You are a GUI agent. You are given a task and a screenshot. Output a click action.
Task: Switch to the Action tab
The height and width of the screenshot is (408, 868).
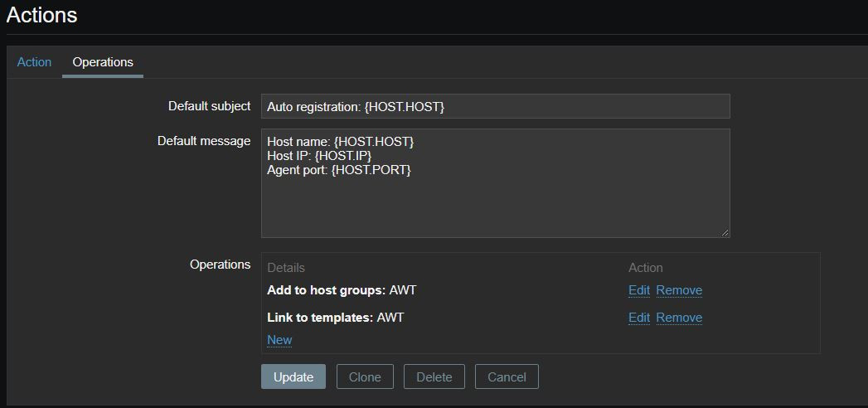point(34,62)
